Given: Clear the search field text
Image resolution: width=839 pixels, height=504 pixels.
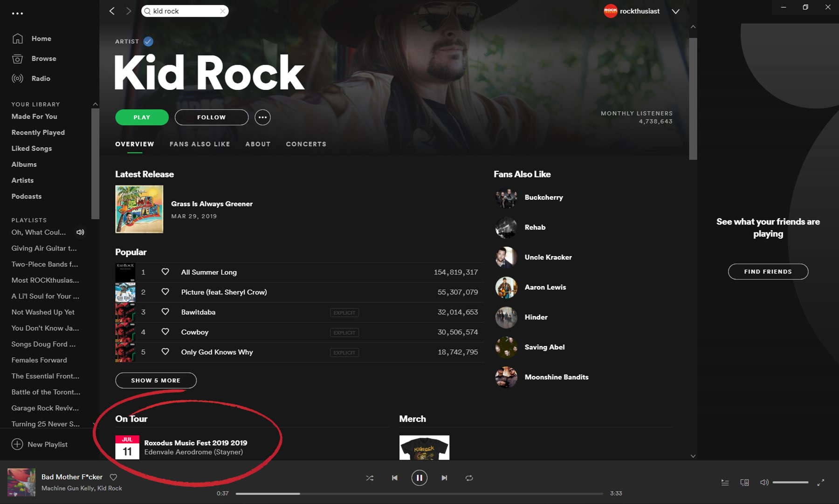Looking at the screenshot, I should (x=222, y=11).
